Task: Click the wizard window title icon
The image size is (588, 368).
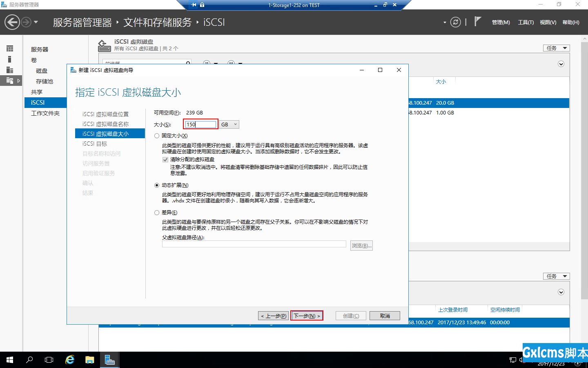Action: [73, 70]
